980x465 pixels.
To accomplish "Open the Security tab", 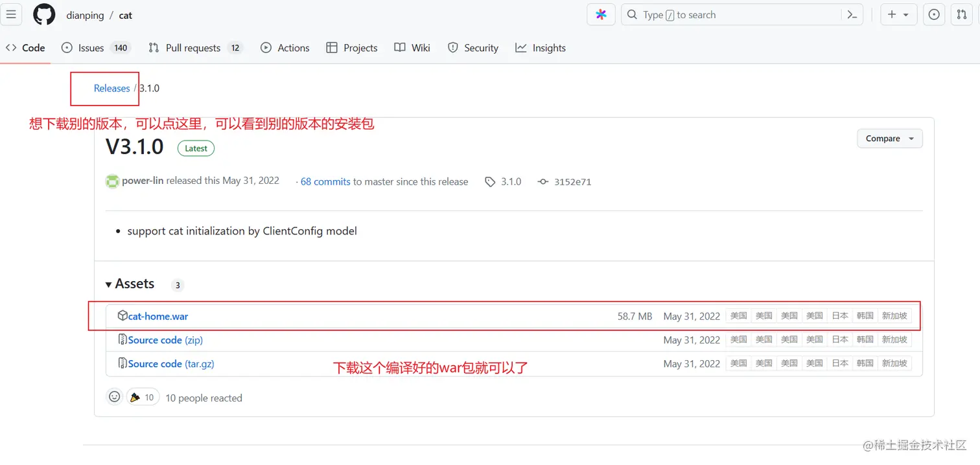I will tap(473, 48).
